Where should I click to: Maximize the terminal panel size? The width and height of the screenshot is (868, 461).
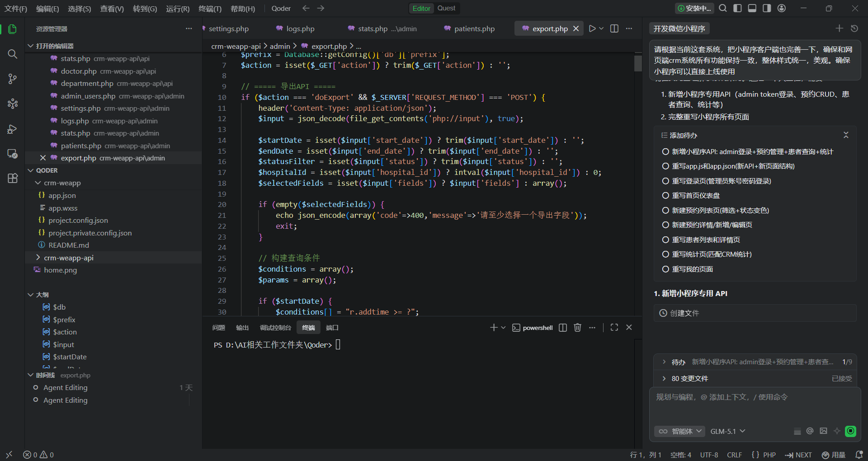tap(614, 328)
